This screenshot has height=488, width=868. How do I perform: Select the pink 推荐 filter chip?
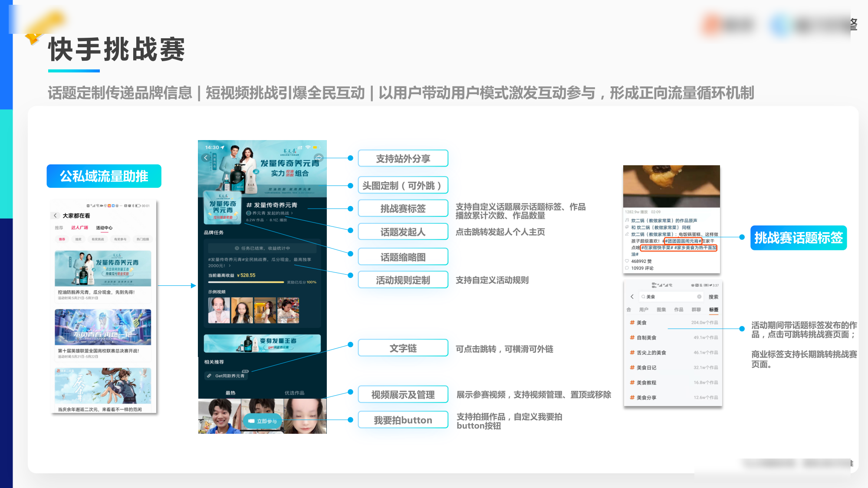pos(62,239)
